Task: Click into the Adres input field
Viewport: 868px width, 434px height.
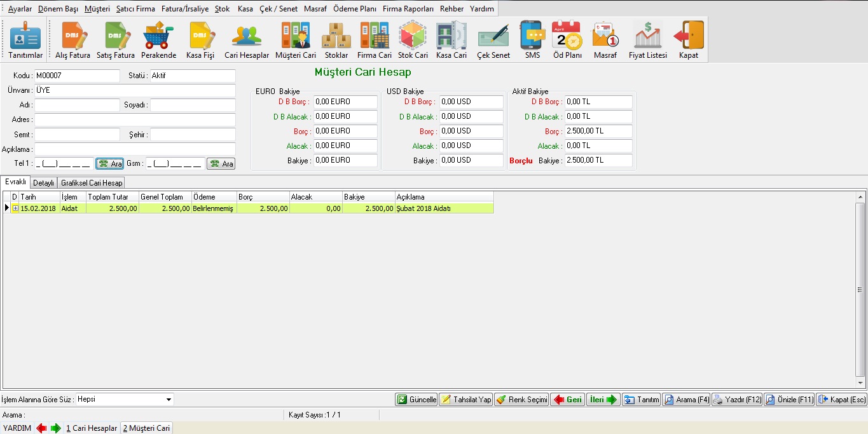Action: 135,119
